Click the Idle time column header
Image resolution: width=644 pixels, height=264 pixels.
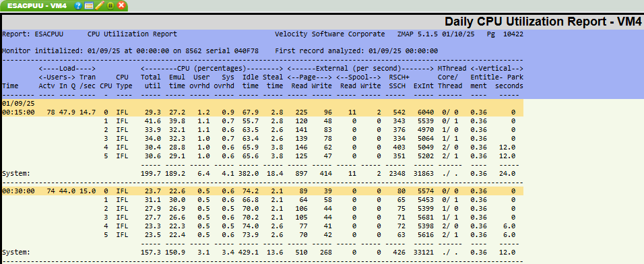point(251,81)
